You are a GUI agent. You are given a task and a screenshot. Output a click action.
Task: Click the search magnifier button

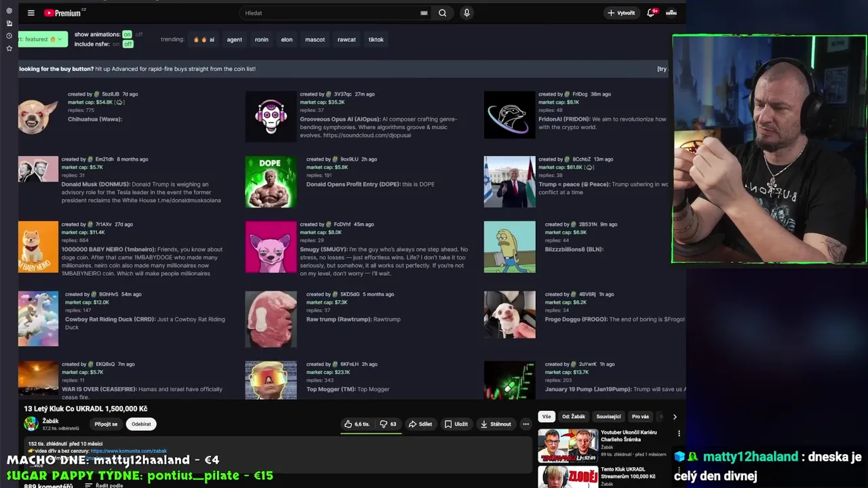[x=443, y=13]
